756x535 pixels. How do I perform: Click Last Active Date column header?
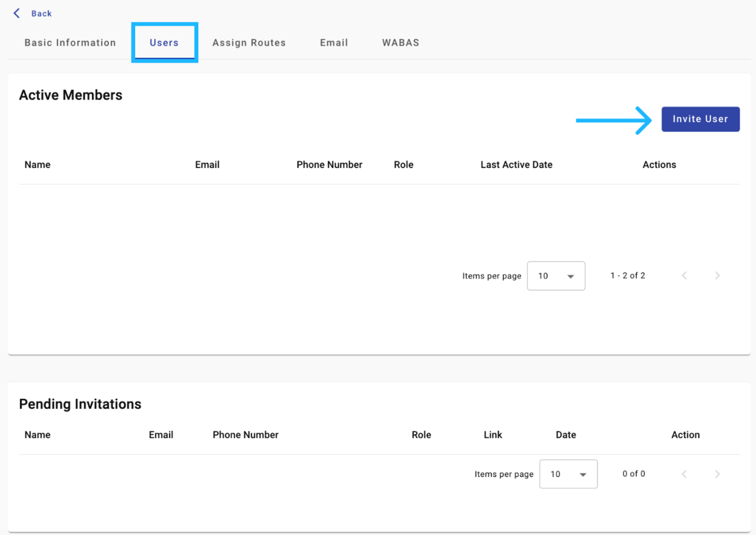(x=516, y=165)
